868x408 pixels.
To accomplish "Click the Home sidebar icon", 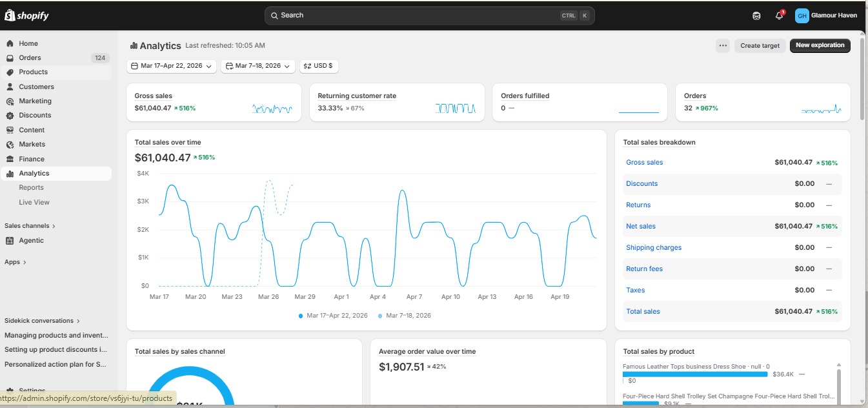I will 10,44.
